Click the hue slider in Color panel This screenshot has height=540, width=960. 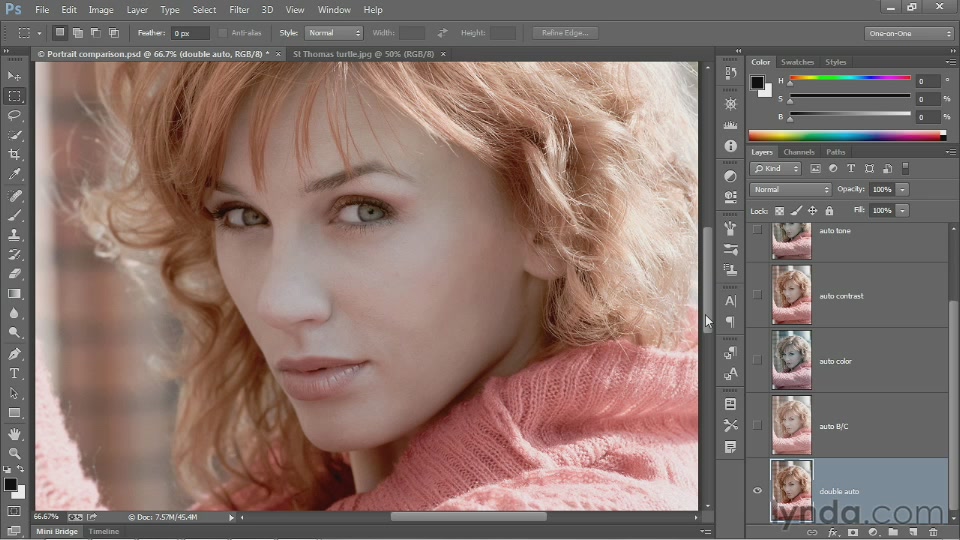click(850, 78)
